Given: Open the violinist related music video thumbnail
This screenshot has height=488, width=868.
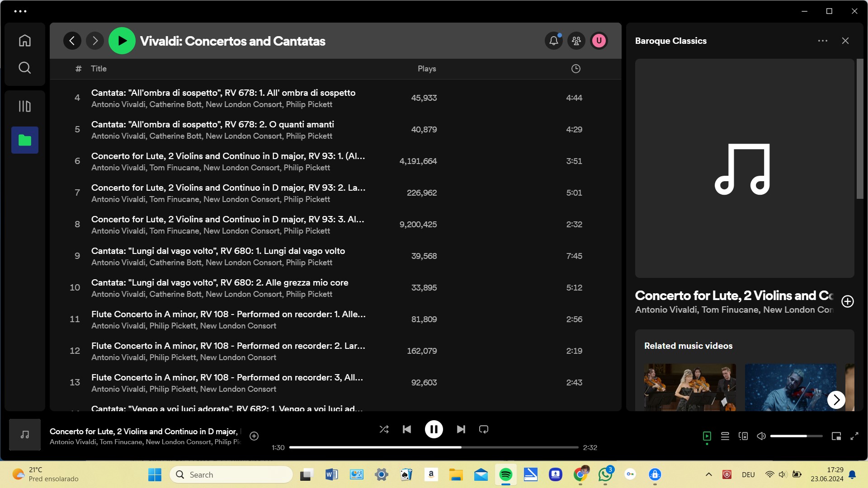Looking at the screenshot, I should 791,387.
